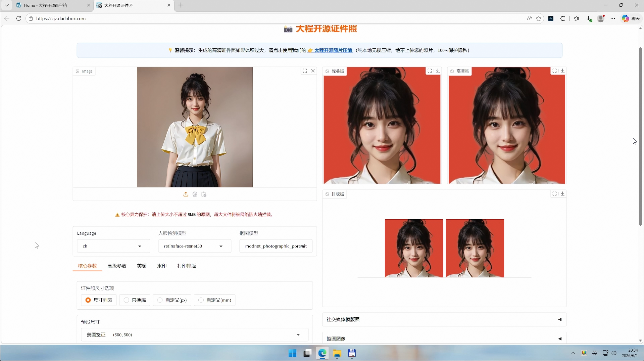Open the 抠图模型 dropdown
This screenshot has height=361, width=644.
click(x=276, y=246)
